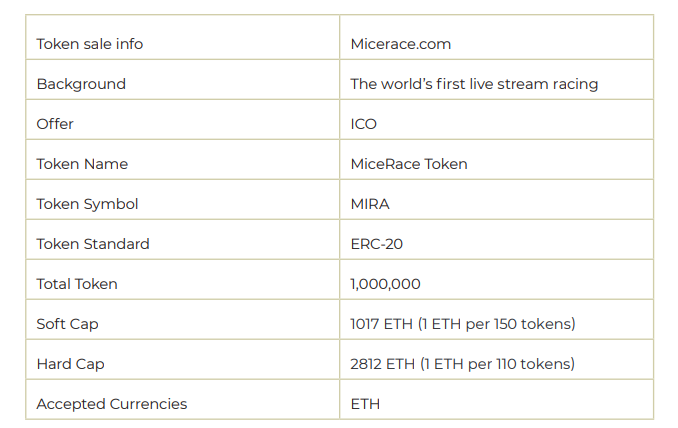Select the Micerace.com text
The image size is (678, 428).
coord(400,44)
